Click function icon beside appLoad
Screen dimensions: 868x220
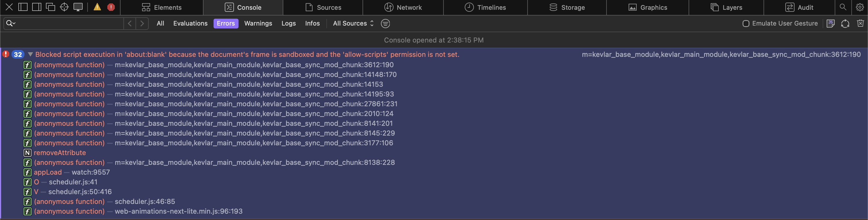coord(27,172)
